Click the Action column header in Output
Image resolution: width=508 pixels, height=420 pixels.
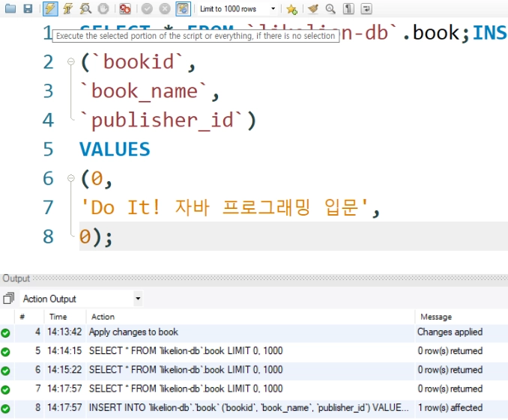103,317
